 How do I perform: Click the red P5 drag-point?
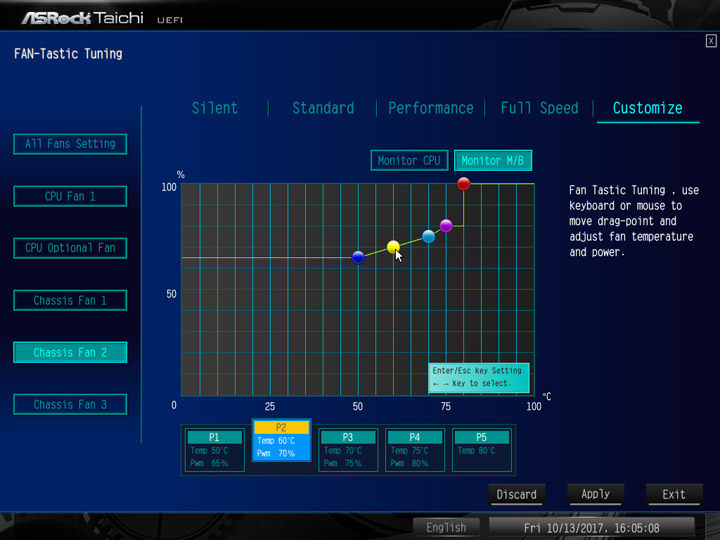[464, 184]
